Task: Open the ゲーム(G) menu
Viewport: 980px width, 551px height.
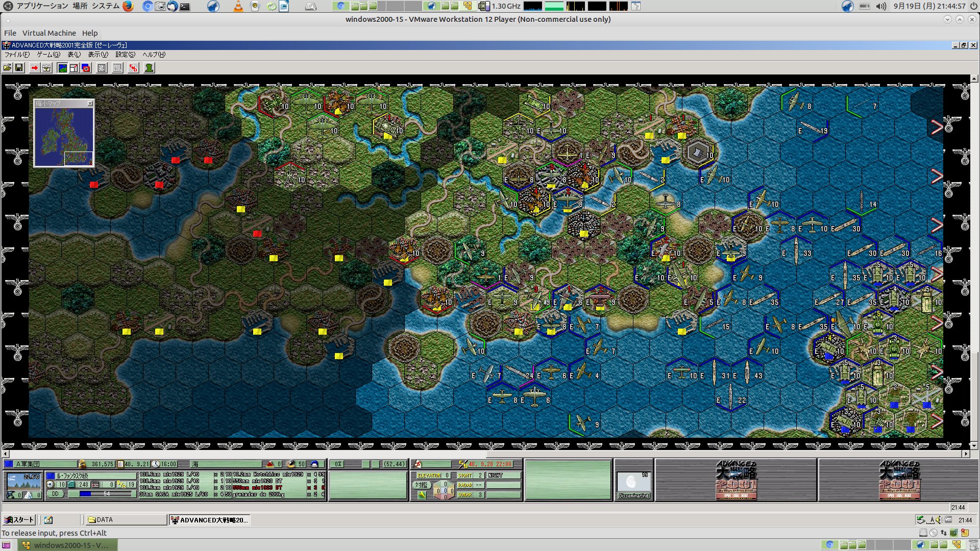Action: coord(48,55)
